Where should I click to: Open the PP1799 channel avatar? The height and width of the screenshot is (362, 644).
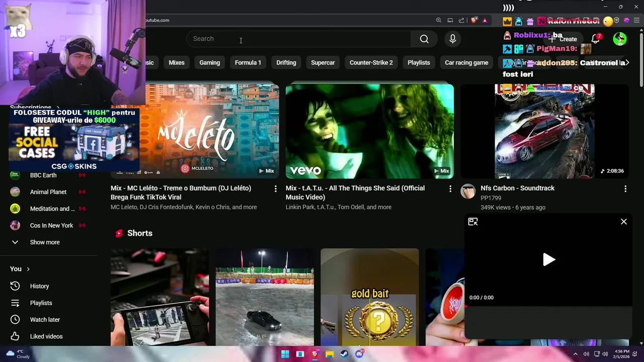click(468, 192)
